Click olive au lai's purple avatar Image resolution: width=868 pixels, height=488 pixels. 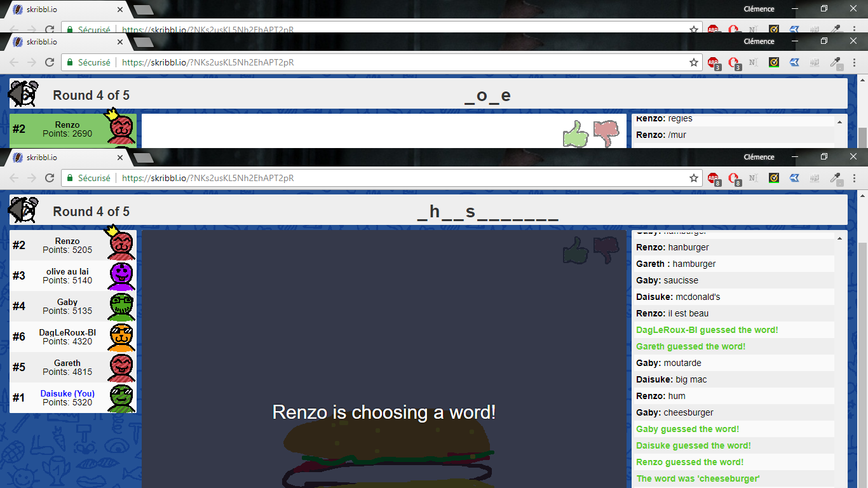(x=121, y=276)
